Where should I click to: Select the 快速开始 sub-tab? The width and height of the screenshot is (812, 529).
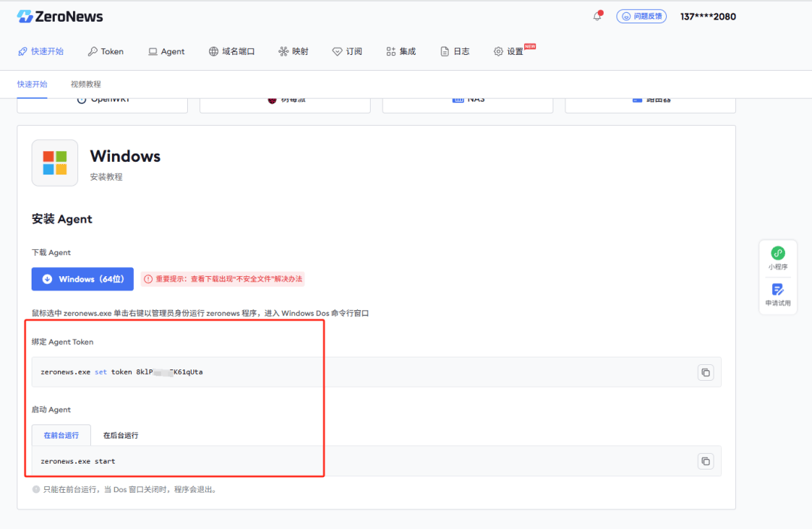tap(32, 84)
